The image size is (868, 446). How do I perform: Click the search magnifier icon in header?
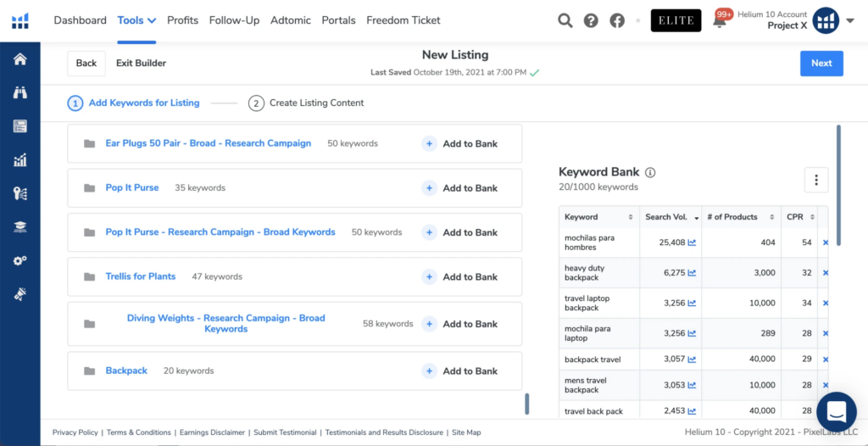coord(565,20)
